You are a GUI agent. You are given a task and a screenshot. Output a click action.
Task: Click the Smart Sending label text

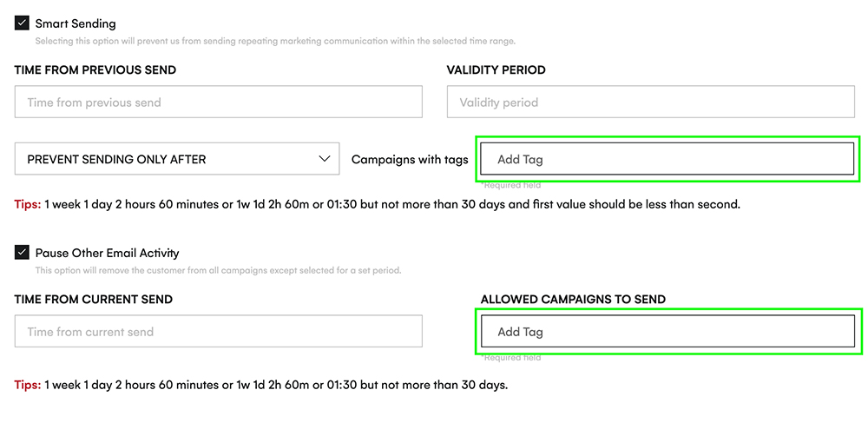point(76,23)
